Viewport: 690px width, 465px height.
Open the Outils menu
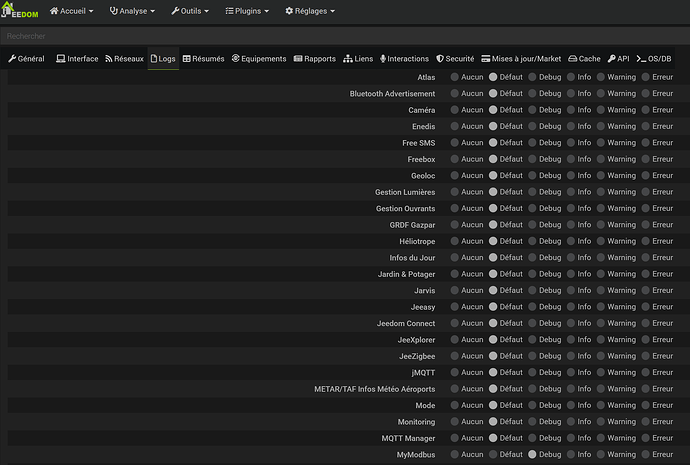click(x=193, y=11)
